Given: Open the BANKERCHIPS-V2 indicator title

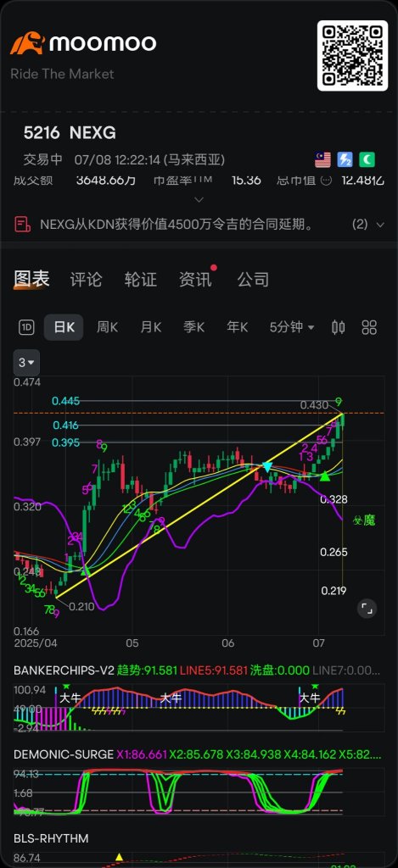Looking at the screenshot, I should pyautogui.click(x=64, y=670).
